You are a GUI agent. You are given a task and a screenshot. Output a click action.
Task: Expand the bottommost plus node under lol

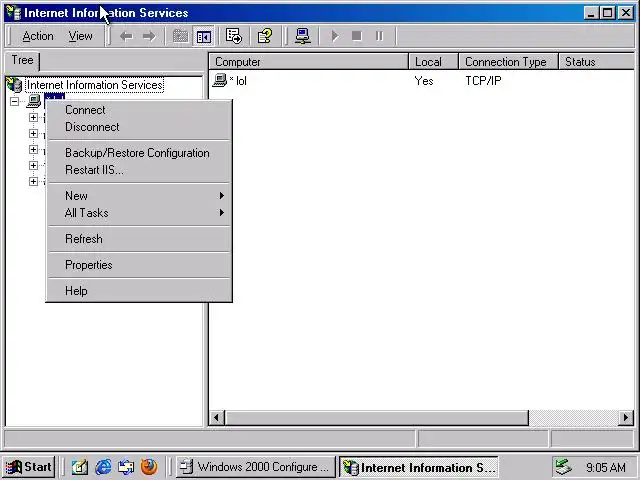pos(33,181)
